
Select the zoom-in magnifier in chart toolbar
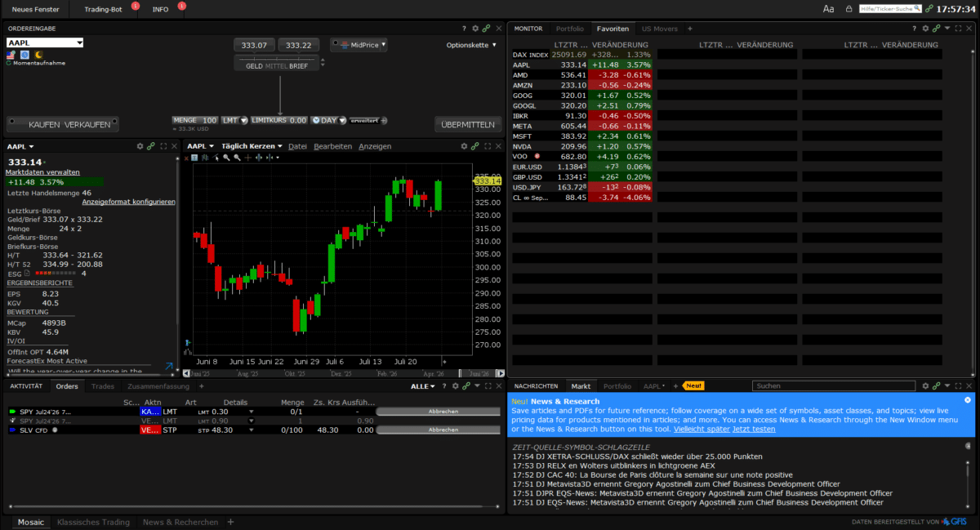point(226,158)
